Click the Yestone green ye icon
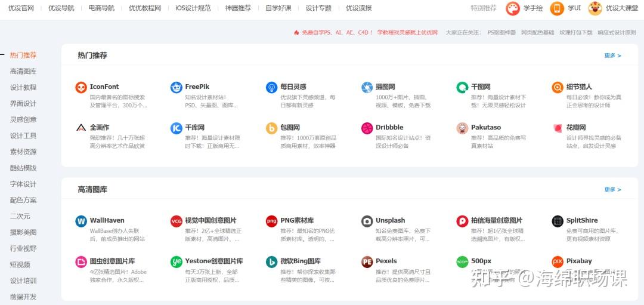The image size is (644, 305). coord(176,261)
